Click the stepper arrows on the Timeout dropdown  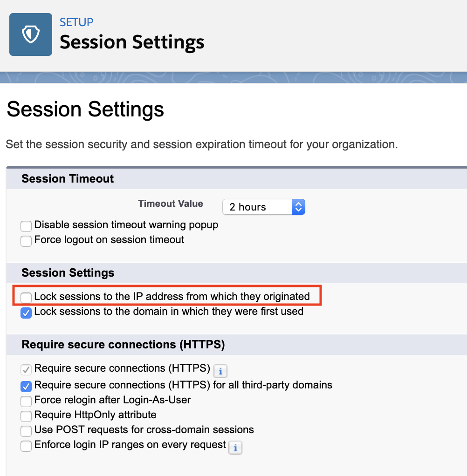tap(298, 207)
